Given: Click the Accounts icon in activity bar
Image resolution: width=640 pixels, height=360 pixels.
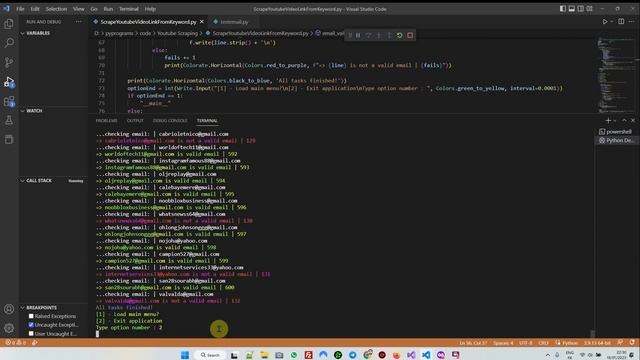Looking at the screenshot, I should pyautogui.click(x=9, y=309).
